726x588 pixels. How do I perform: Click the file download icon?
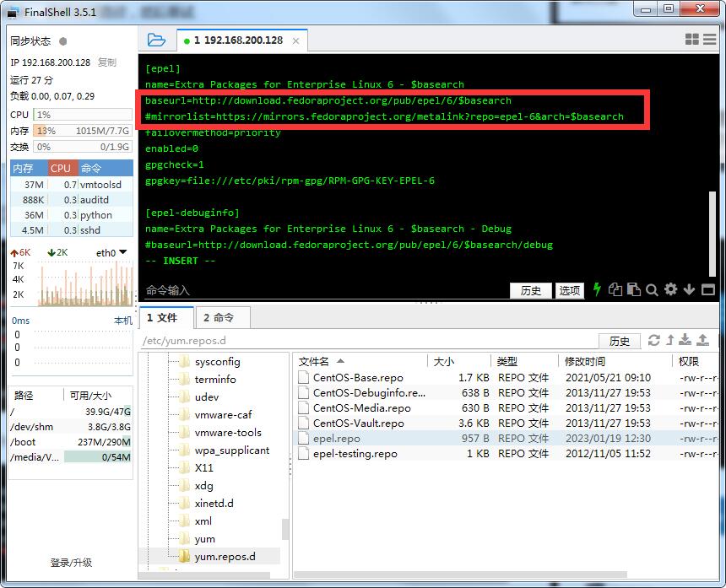click(685, 340)
